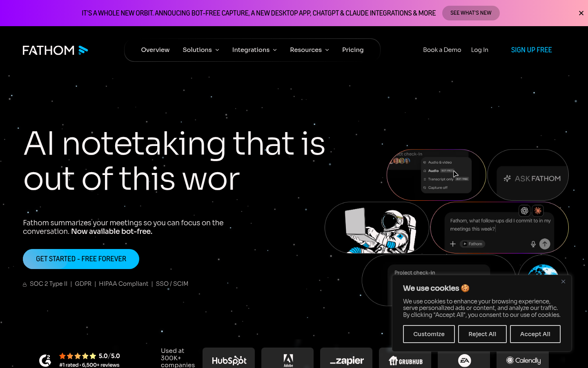Click the Fathom chip in prompt box
Viewport: 588px width, 368px height.
click(x=472, y=244)
